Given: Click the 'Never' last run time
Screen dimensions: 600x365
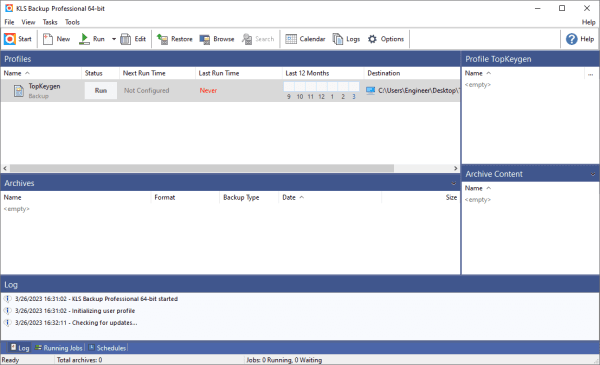Looking at the screenshot, I should (208, 91).
